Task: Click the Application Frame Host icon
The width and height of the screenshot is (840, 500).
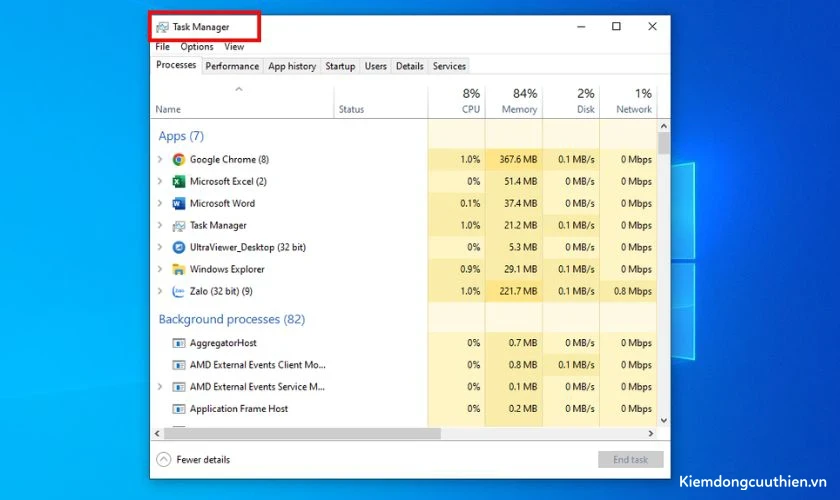Action: click(x=178, y=409)
